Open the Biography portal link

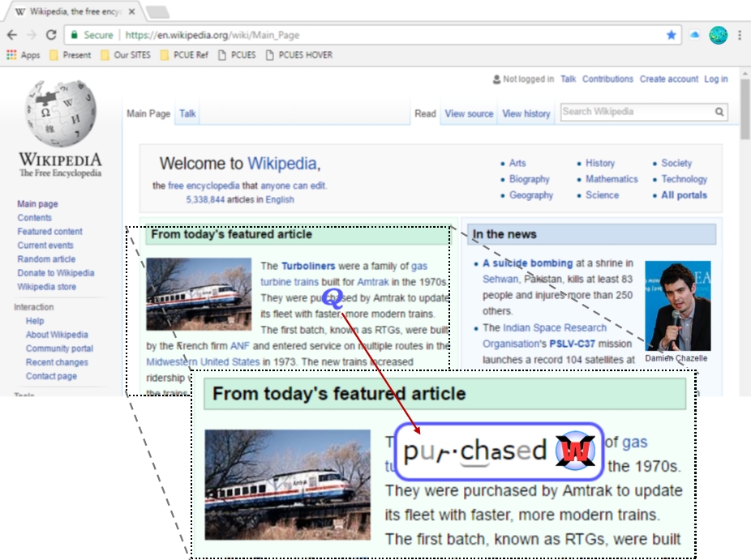coord(530,179)
